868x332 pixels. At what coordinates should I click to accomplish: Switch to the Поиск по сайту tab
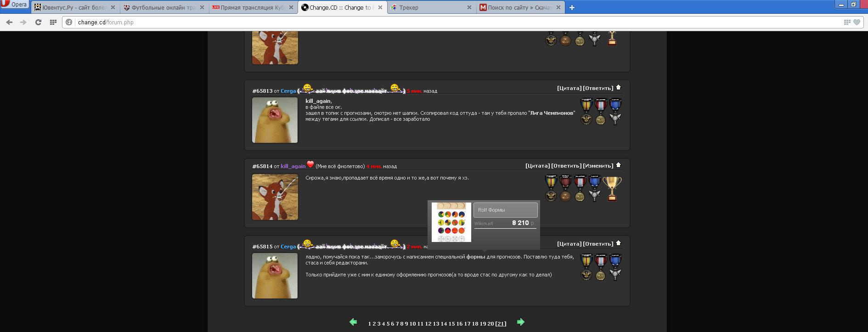coord(521,7)
